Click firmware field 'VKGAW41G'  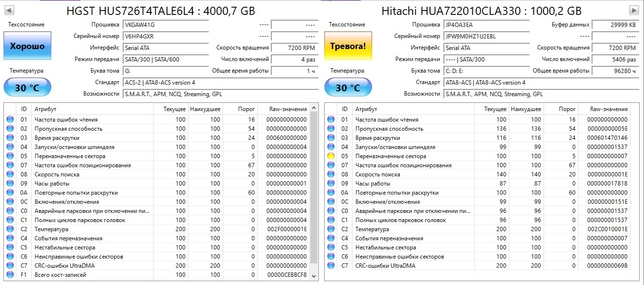tap(165, 25)
